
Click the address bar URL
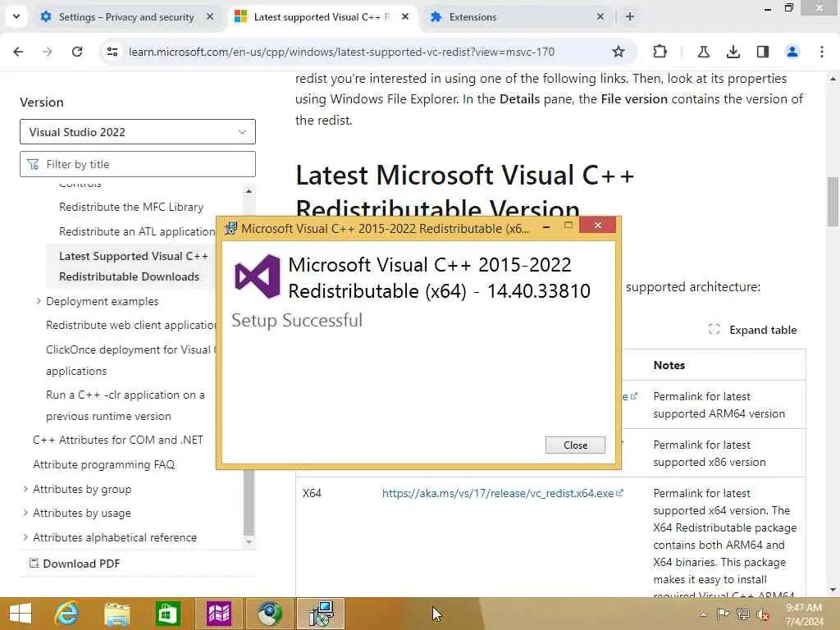[x=341, y=52]
